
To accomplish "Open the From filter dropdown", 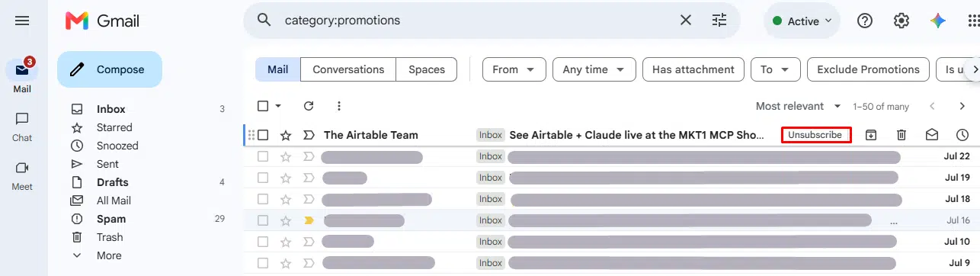I will pos(514,69).
